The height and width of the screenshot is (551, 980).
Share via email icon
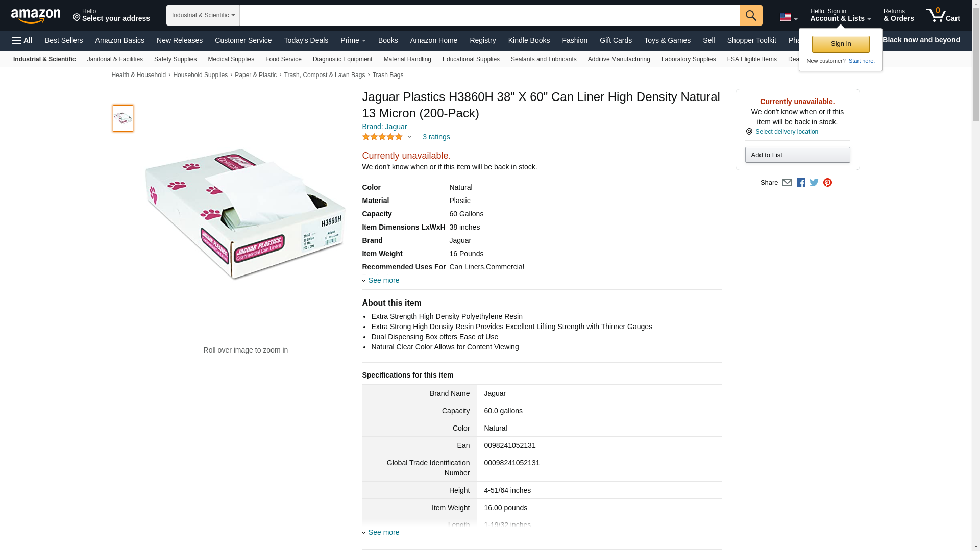point(787,183)
